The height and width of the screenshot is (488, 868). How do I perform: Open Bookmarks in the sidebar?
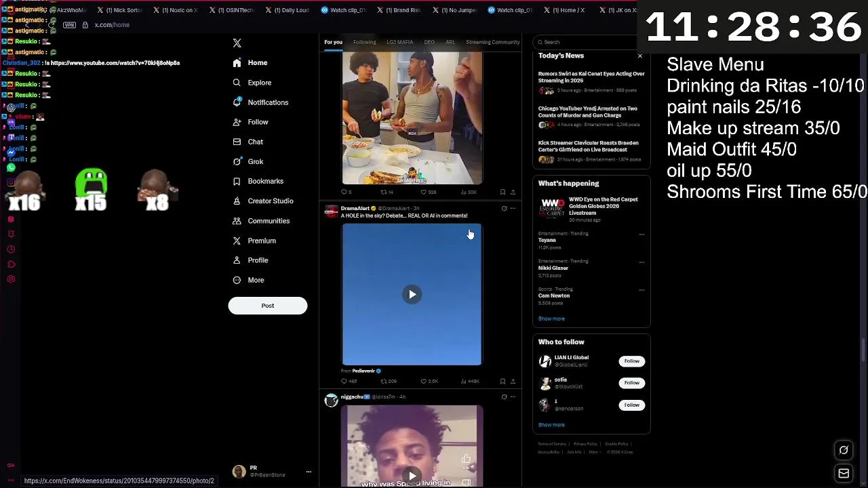258,181
